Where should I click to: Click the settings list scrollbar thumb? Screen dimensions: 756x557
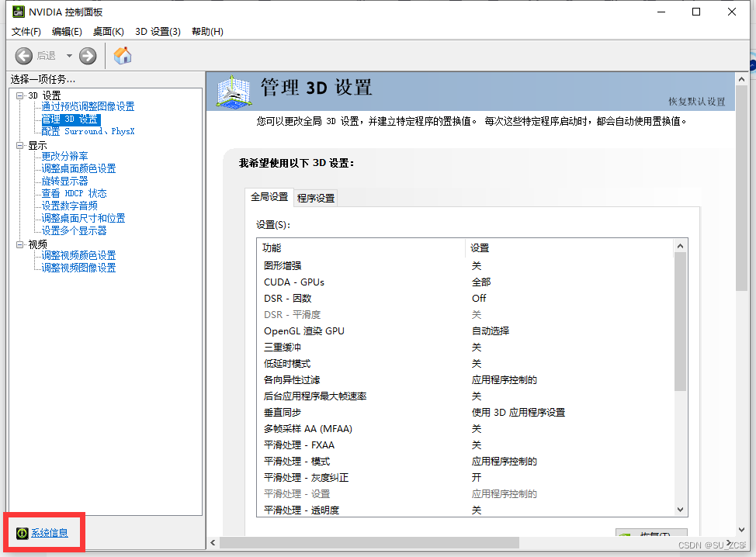pos(680,321)
